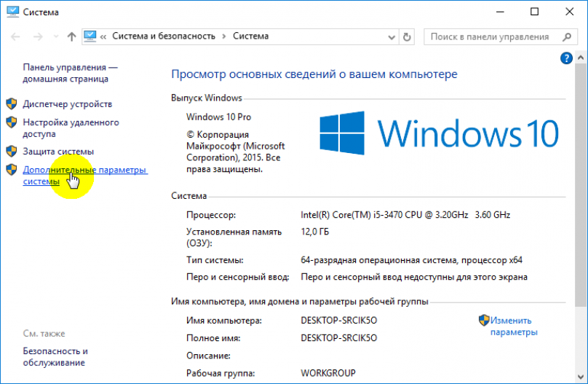Click the Forward navigation arrow
588x384 pixels.
point(38,36)
